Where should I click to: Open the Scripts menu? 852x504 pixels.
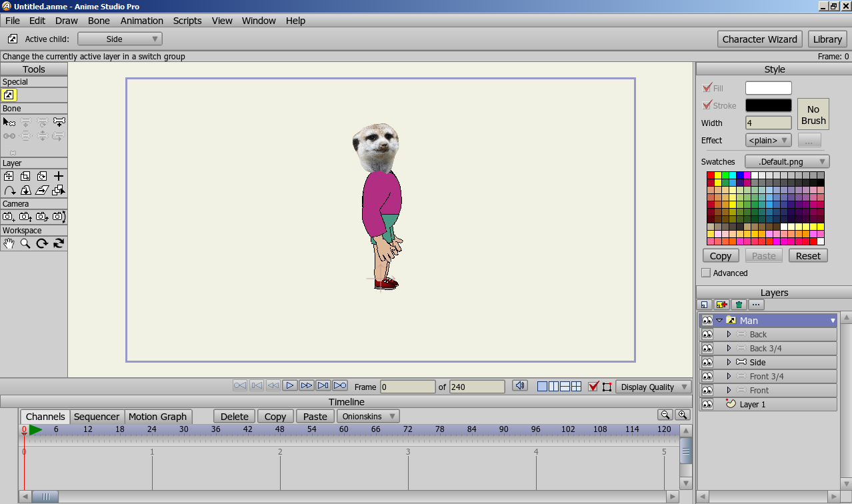click(x=187, y=21)
